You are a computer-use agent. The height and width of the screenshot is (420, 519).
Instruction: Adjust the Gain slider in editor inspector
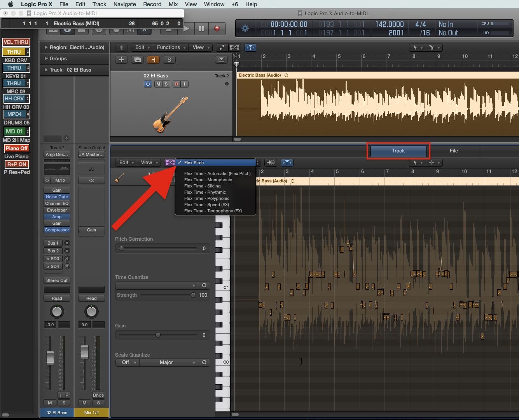[159, 335]
